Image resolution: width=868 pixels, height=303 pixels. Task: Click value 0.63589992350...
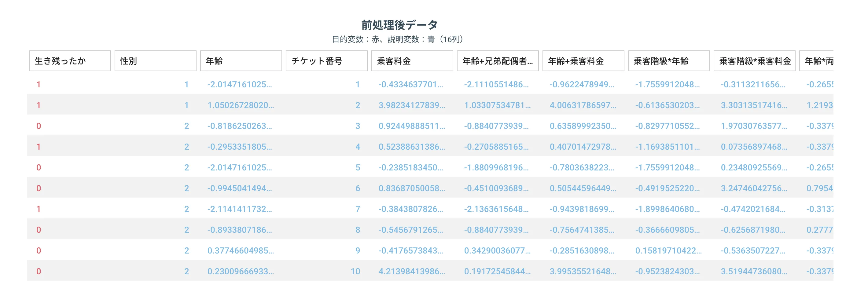pyautogui.click(x=583, y=126)
